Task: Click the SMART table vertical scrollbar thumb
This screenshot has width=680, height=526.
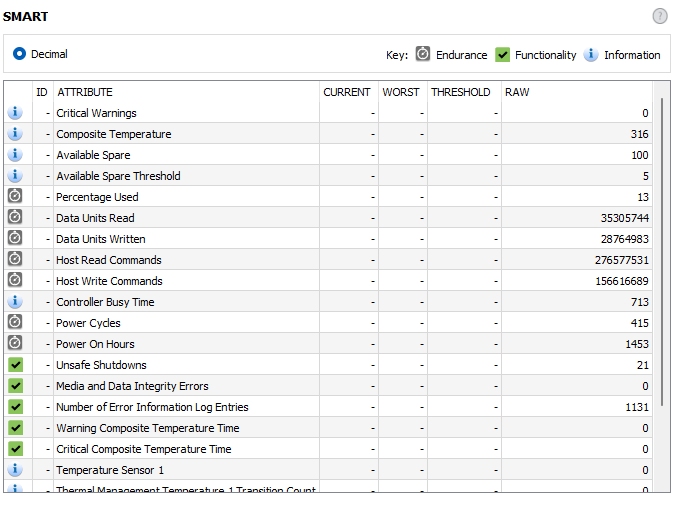Action: click(x=662, y=252)
